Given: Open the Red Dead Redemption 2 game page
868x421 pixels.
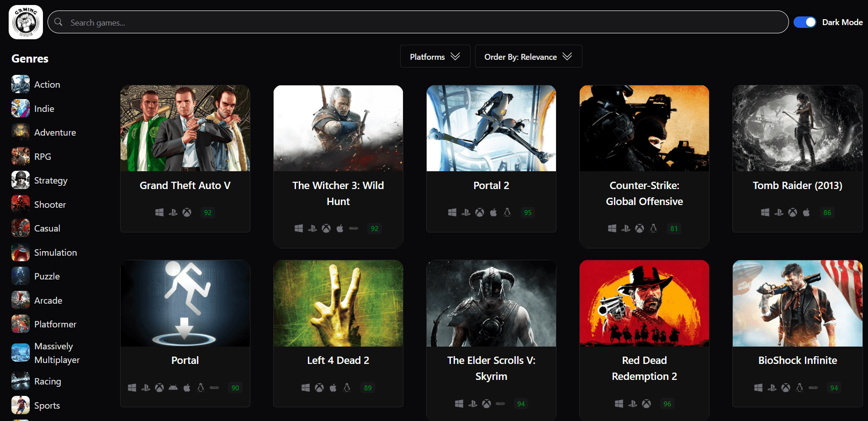Looking at the screenshot, I should pos(644,368).
